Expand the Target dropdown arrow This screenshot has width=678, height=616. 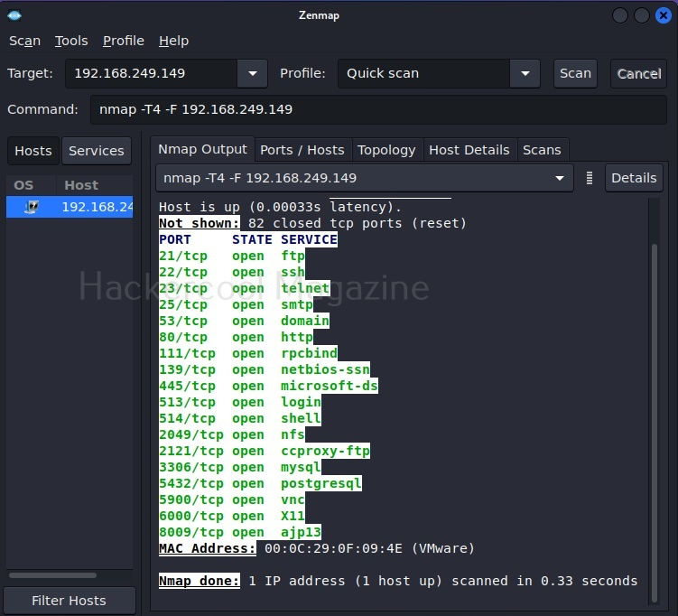point(253,73)
